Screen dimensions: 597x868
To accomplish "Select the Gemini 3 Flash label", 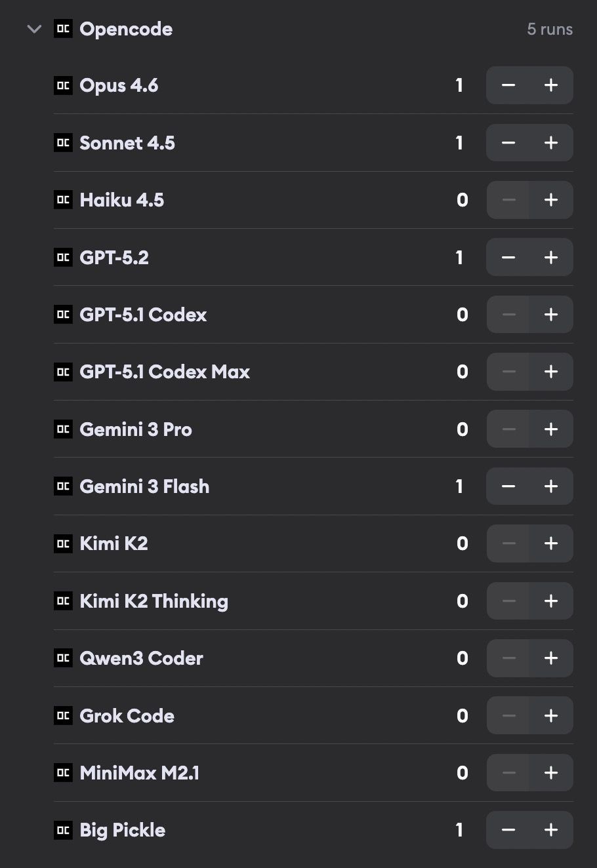I will point(144,486).
